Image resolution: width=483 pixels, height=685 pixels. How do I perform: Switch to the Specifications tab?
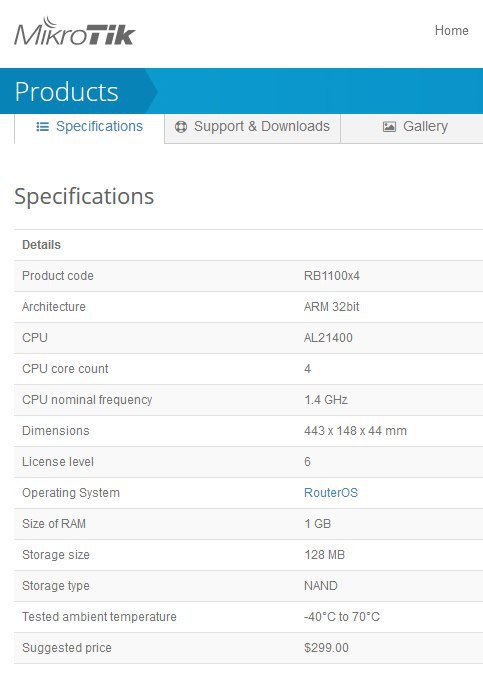point(90,127)
